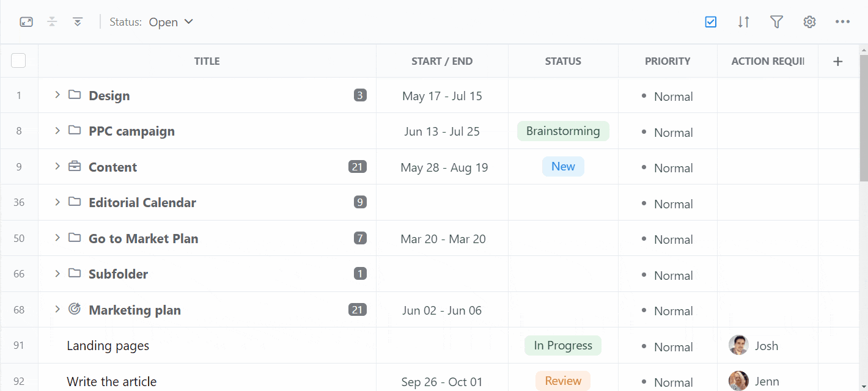Click the Start / End column header
Image resolution: width=868 pixels, height=391 pixels.
[x=442, y=61]
